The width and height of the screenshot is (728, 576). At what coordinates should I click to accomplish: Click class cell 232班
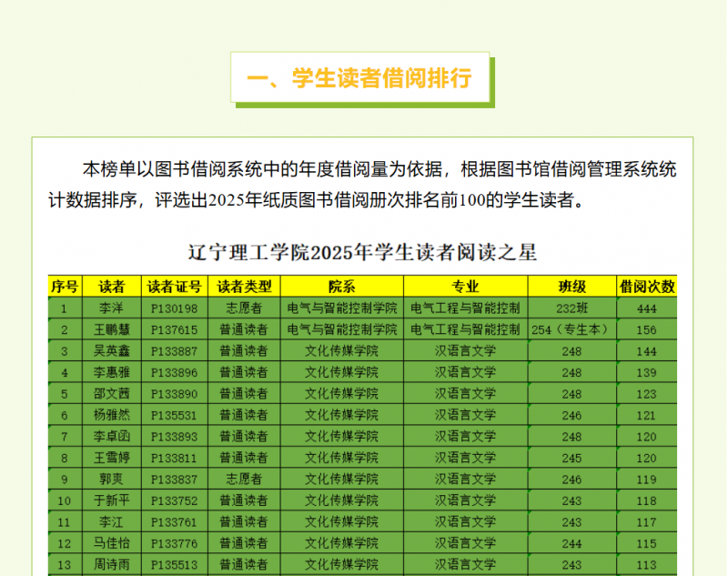click(572, 308)
